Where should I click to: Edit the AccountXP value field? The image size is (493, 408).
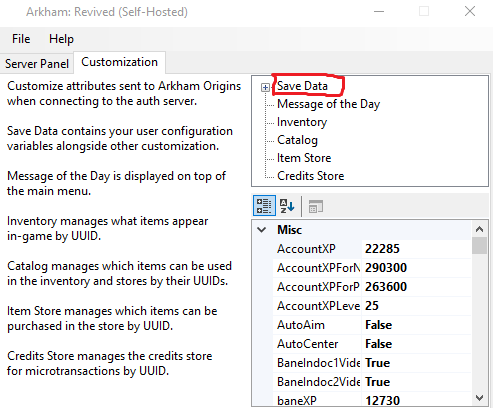tap(416, 249)
